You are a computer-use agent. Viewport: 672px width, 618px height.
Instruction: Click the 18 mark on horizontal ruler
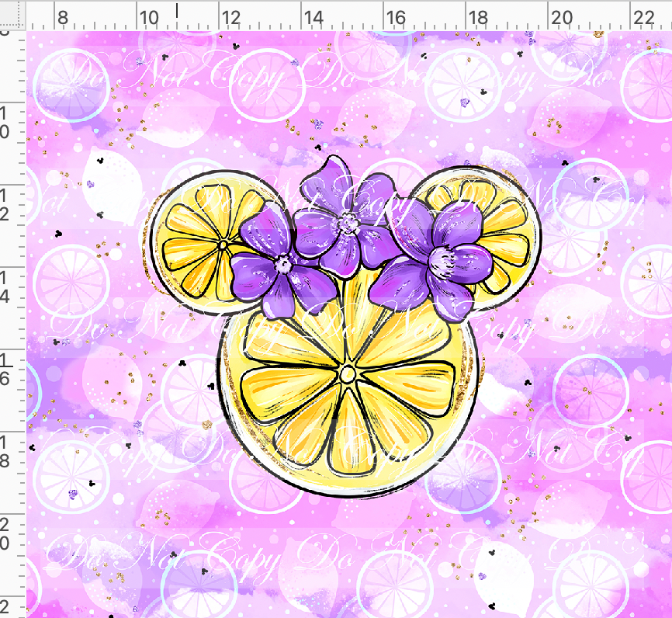(x=478, y=18)
